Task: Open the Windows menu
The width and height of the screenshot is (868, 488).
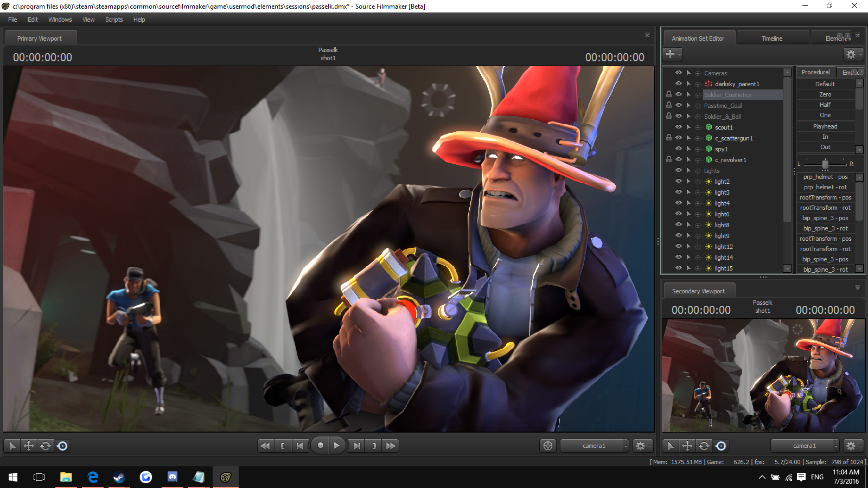Action: (60, 20)
